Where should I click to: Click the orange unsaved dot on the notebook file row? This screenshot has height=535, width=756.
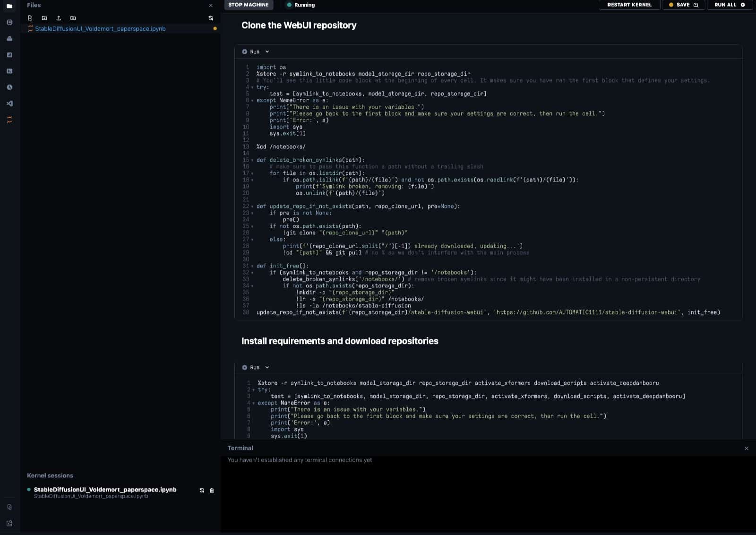tap(215, 29)
